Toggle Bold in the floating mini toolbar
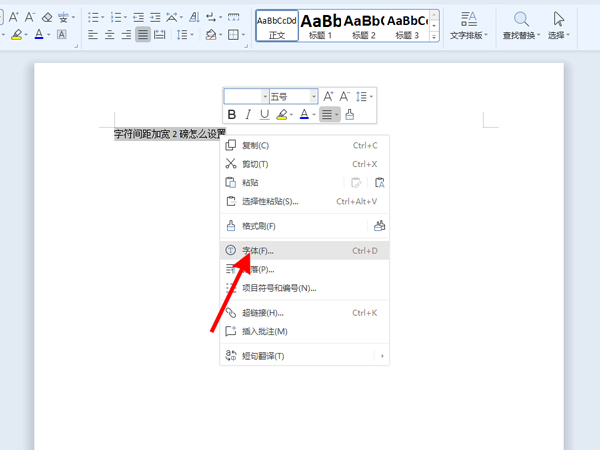600x450 pixels. (x=232, y=115)
